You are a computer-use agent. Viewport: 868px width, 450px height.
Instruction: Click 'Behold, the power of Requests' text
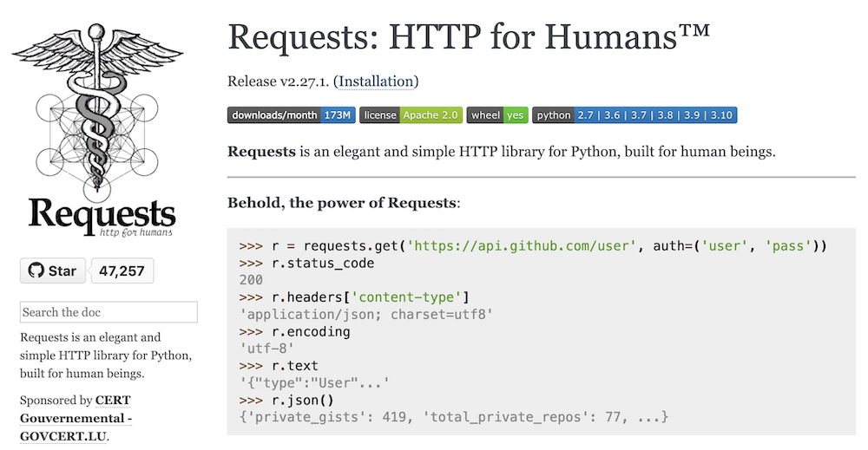pyautogui.click(x=343, y=203)
